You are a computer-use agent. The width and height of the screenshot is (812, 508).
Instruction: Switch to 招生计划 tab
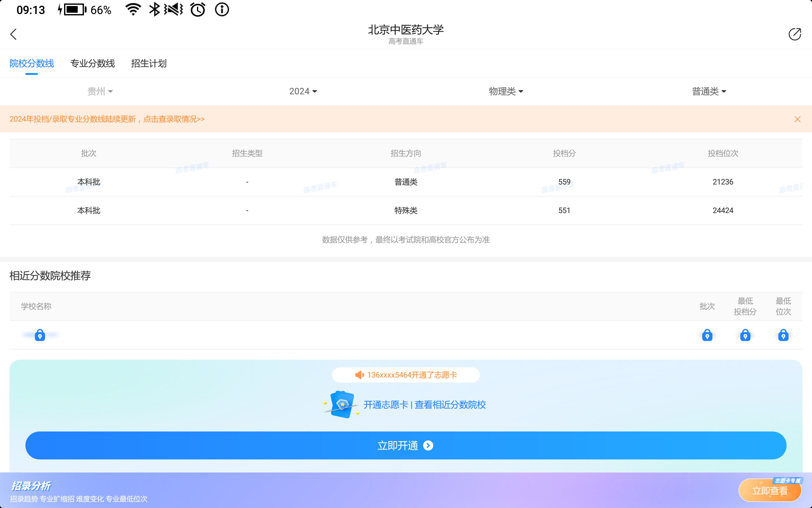(149, 63)
